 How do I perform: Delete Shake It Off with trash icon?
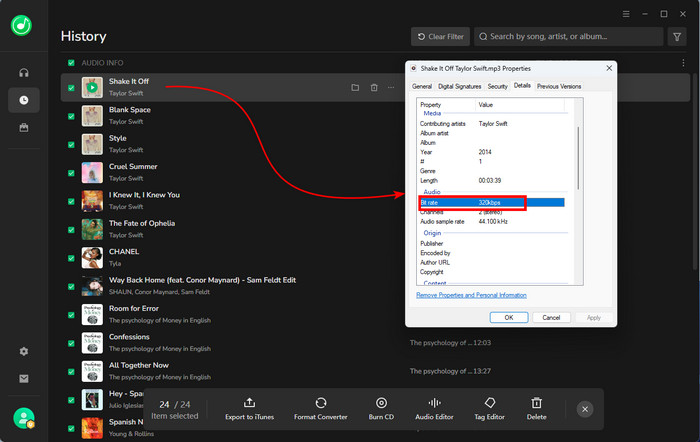tap(374, 88)
